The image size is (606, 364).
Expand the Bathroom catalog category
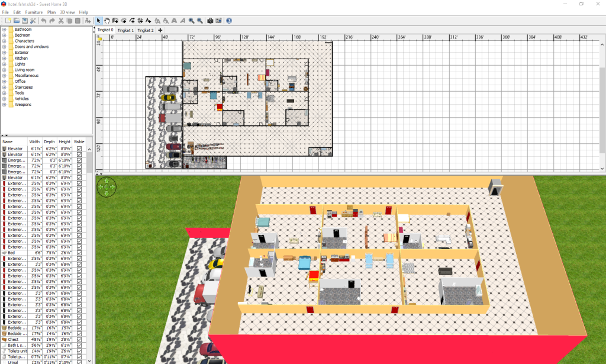(x=4, y=29)
